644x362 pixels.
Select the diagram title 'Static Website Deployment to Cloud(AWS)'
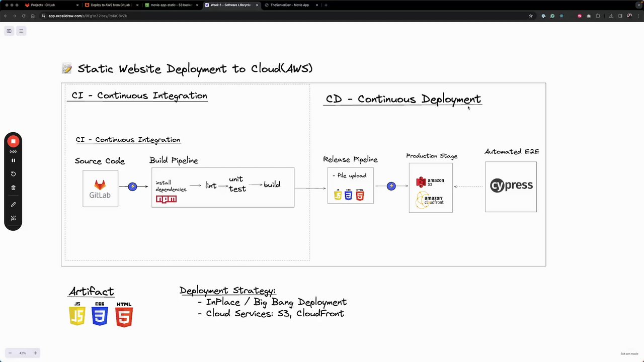[x=195, y=68]
